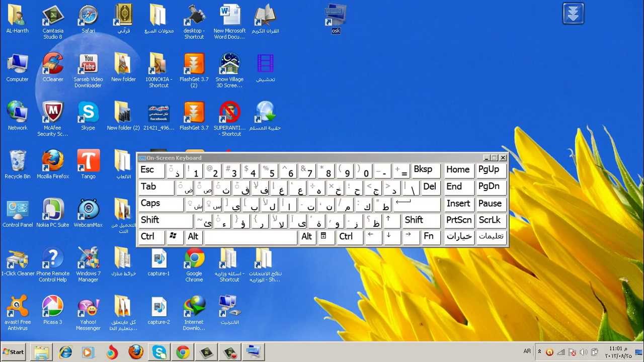The width and height of the screenshot is (644, 362).
Task: Open the Start menu
Action: (14, 352)
